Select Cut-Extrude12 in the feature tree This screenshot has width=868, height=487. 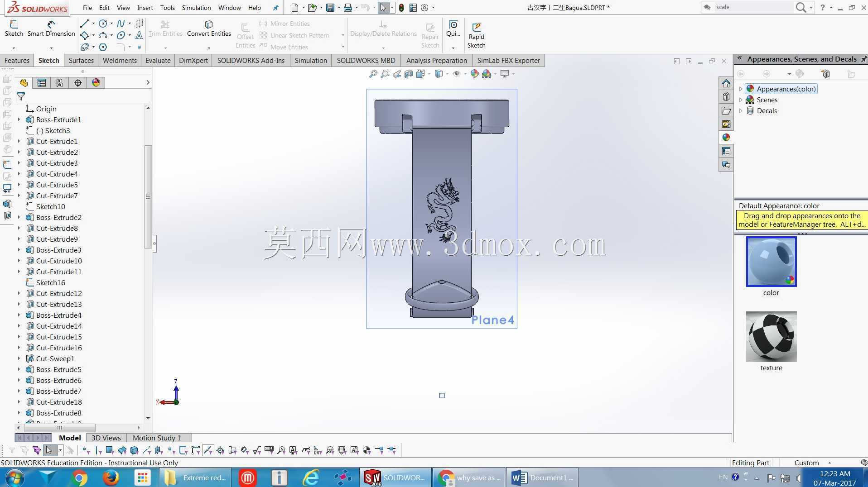click(59, 293)
